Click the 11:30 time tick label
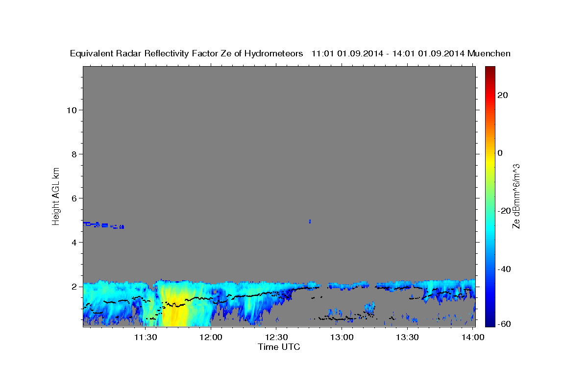The width and height of the screenshot is (588, 392). coord(146,337)
